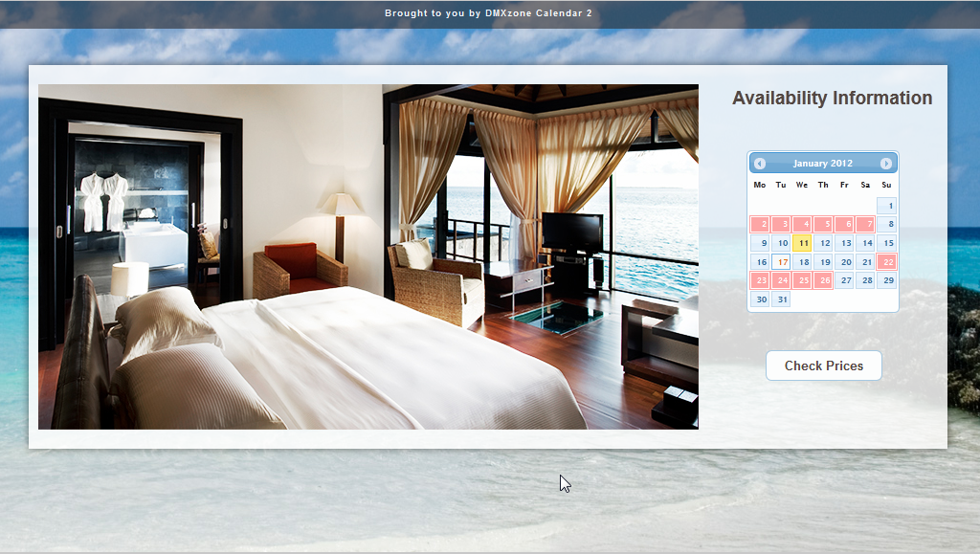980x554 pixels.
Task: Pick January 4 in calendar
Action: point(802,224)
